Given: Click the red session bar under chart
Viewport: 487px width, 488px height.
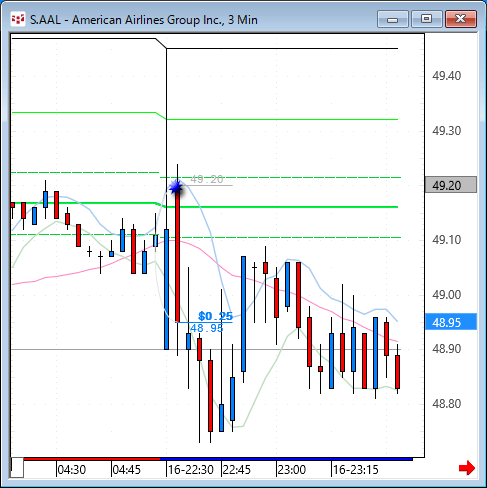Looking at the screenshot, I should tap(92, 459).
